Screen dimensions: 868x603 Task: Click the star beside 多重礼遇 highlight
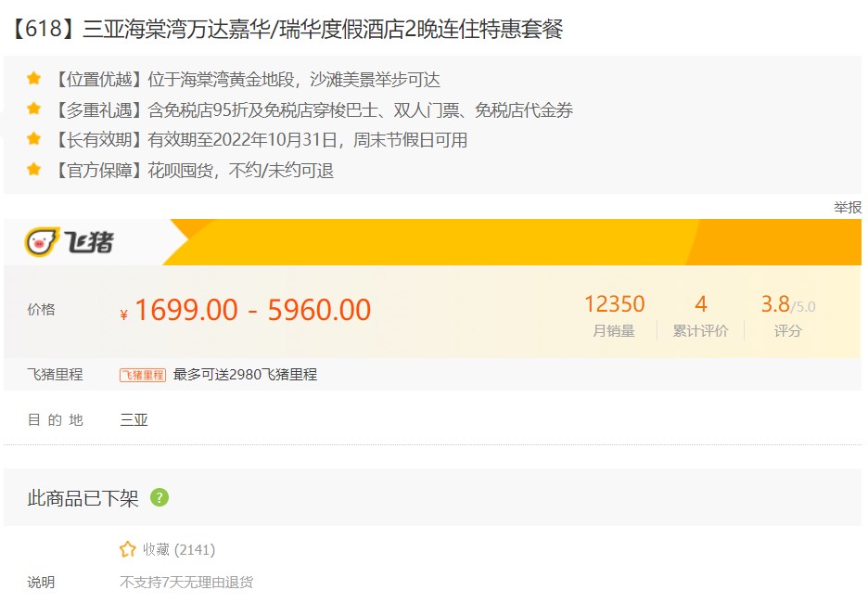point(33,109)
